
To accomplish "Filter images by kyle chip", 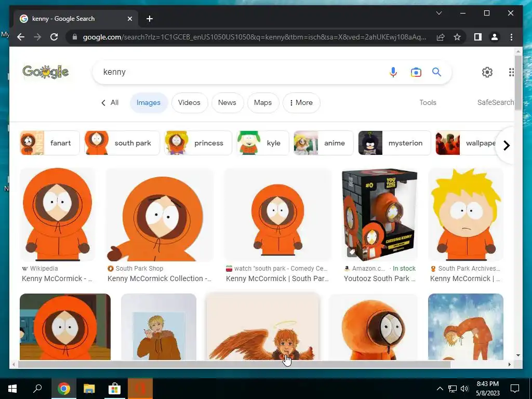I will (x=263, y=143).
